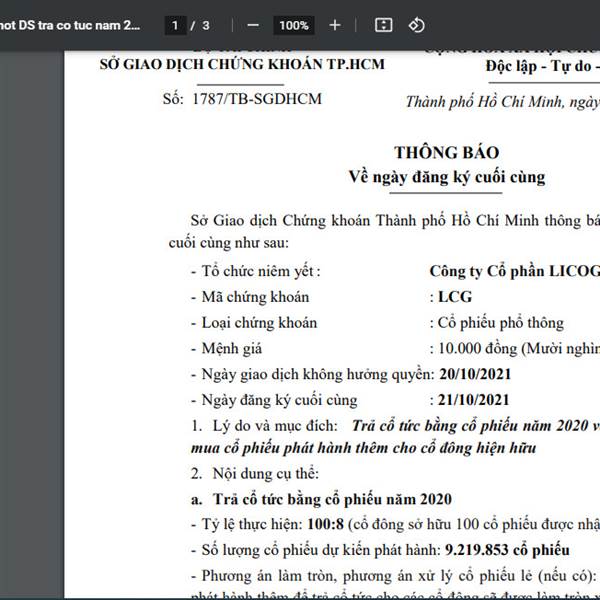600x600 pixels.
Task: Click the fit to page icon
Action: (x=383, y=26)
